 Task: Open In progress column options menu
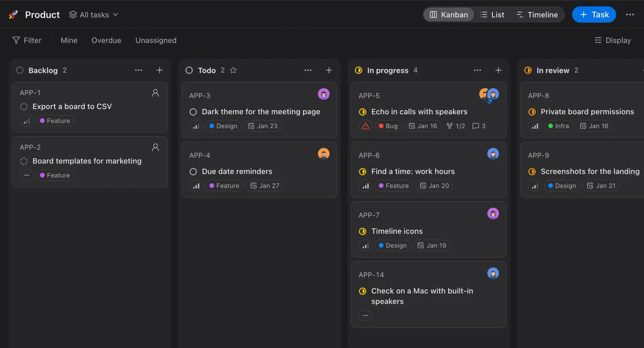pyautogui.click(x=477, y=70)
